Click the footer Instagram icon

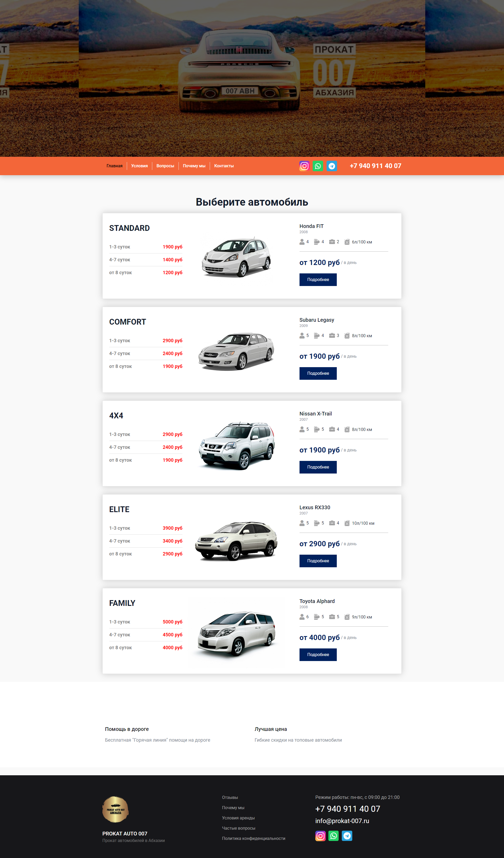320,836
